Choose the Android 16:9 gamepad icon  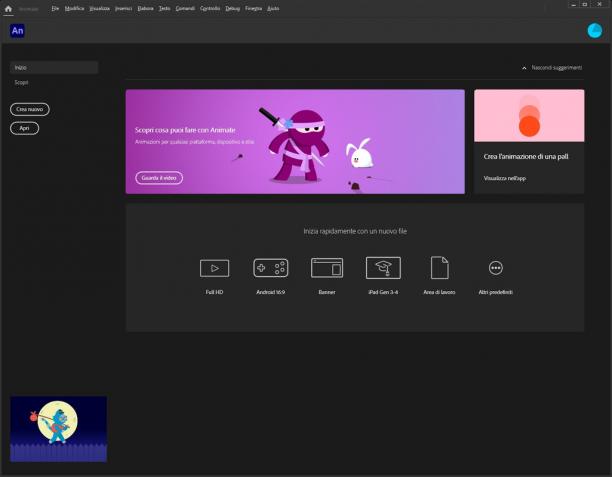click(270, 268)
